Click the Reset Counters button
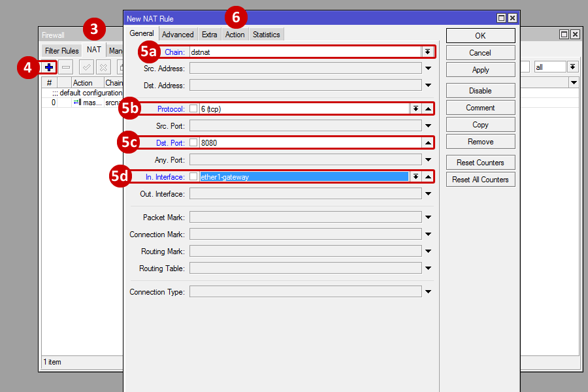 click(480, 163)
